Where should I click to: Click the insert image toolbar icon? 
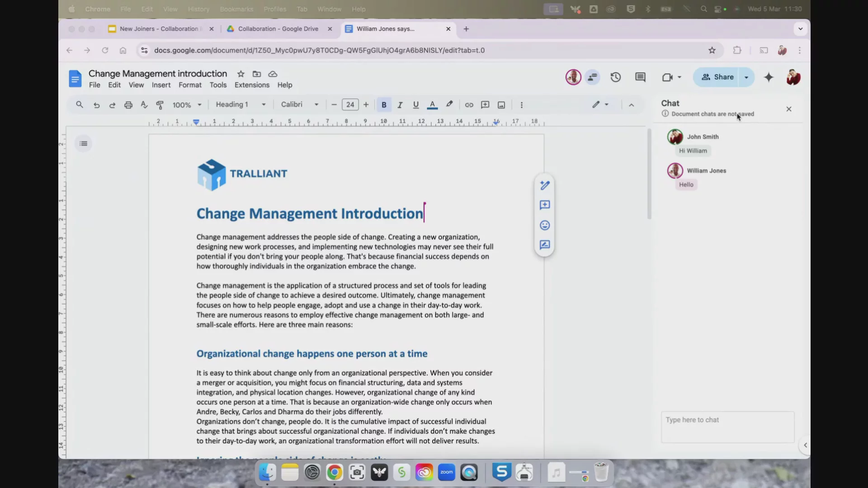tap(501, 105)
